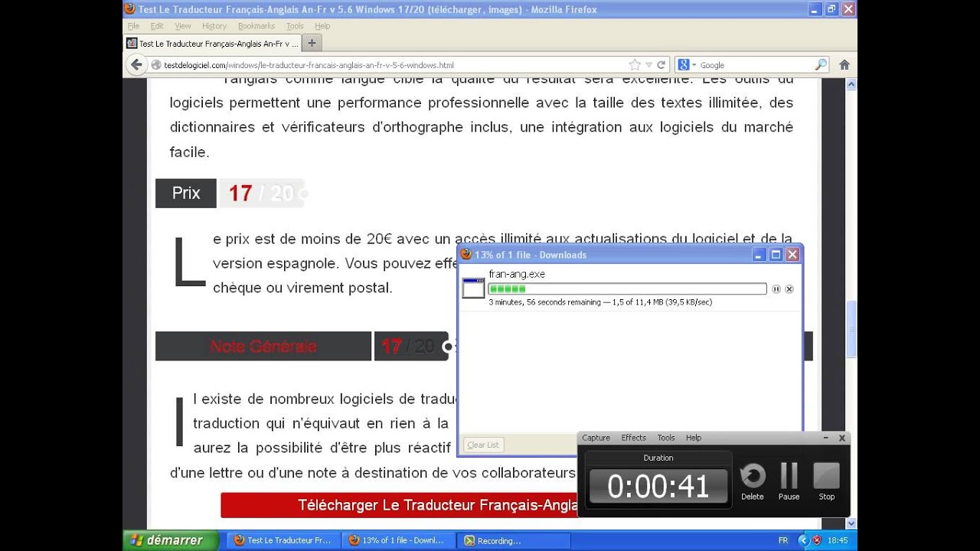The image size is (980, 551).
Task: Open recorder Help menu
Action: (694, 438)
